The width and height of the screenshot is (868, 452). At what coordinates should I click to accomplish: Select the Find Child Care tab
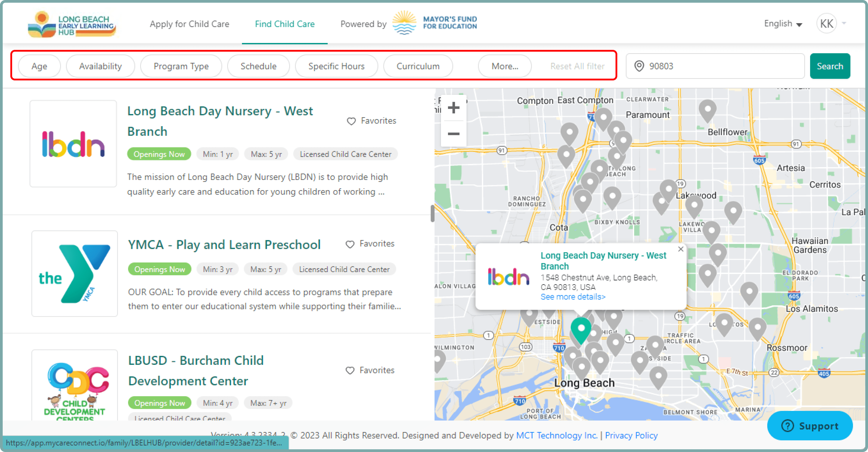285,24
